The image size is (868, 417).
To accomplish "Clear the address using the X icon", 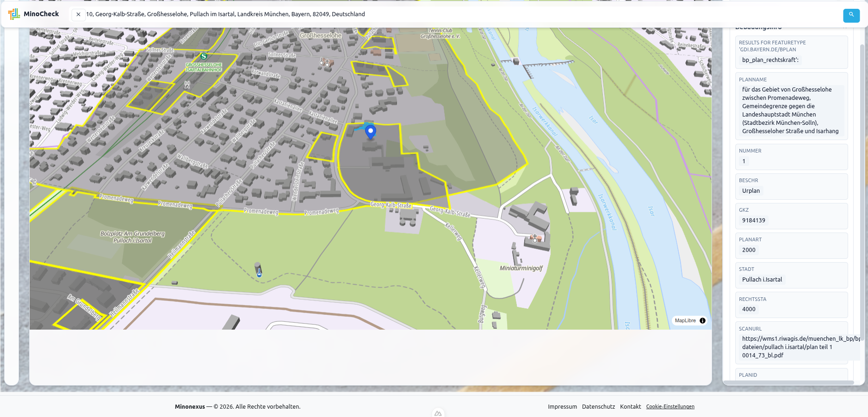I will pos(78,14).
